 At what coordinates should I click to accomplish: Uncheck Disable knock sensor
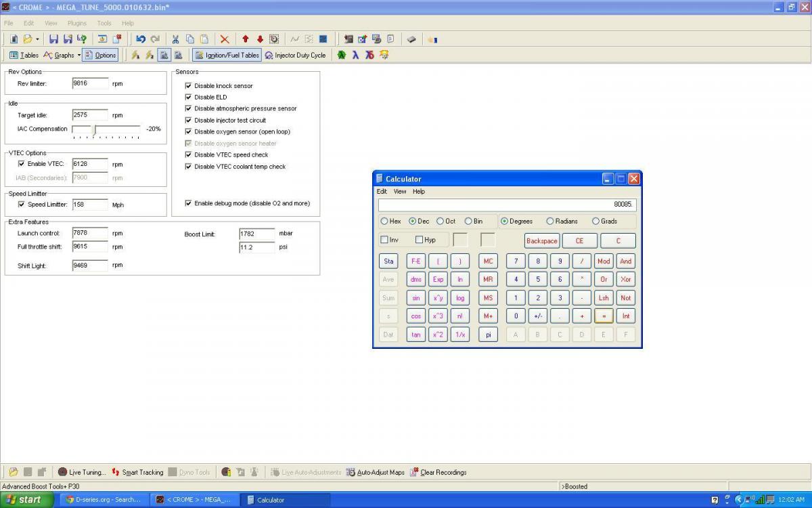point(189,86)
